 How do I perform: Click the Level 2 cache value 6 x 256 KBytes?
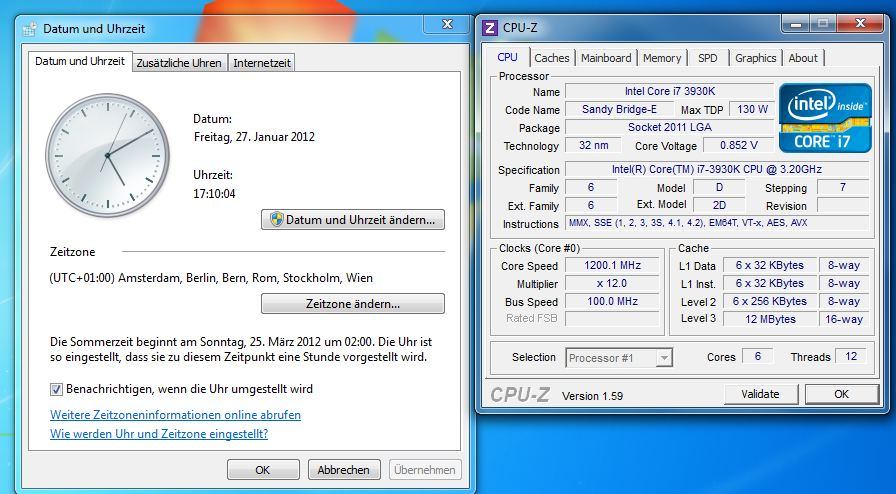[770, 301]
